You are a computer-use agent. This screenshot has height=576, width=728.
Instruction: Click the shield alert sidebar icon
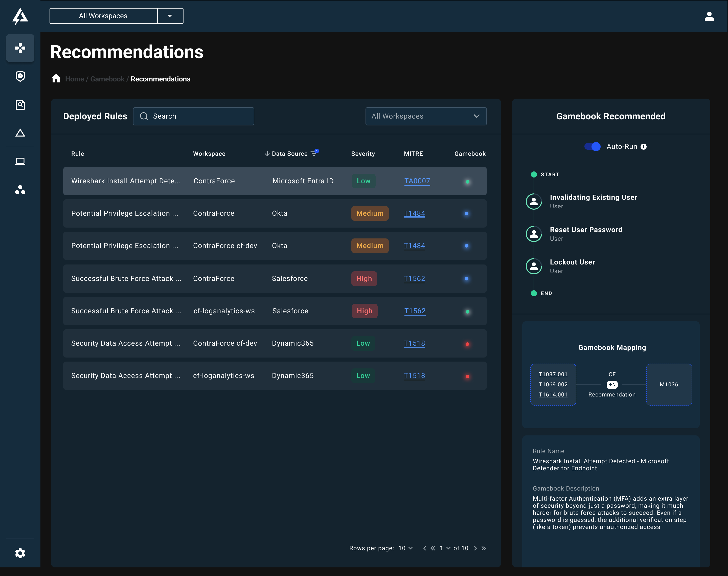[x=20, y=76]
